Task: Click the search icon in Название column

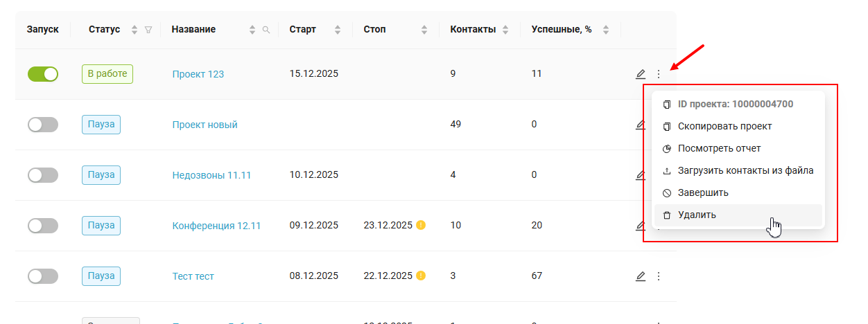Action: [266, 30]
